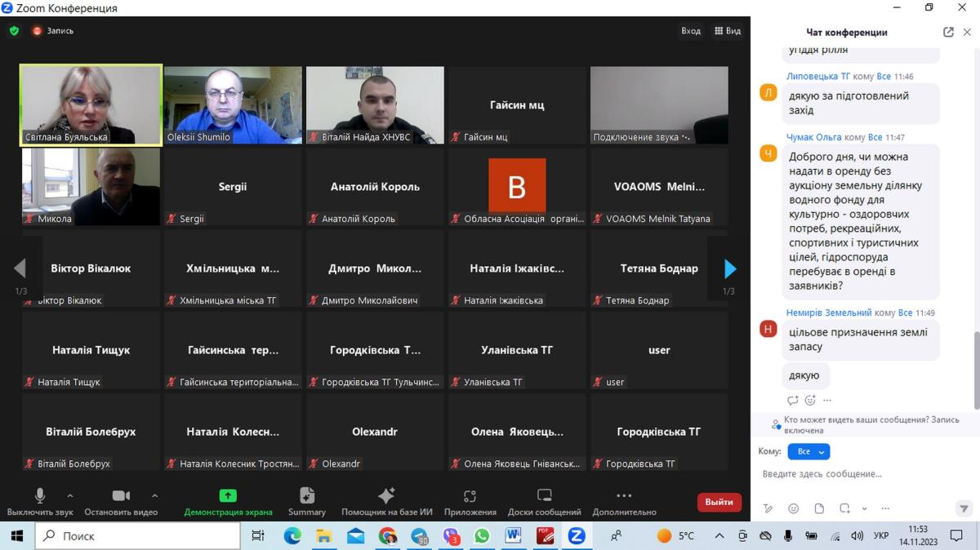Go to next gallery page arrow
Viewport: 980px width, 550px height.
pos(730,268)
